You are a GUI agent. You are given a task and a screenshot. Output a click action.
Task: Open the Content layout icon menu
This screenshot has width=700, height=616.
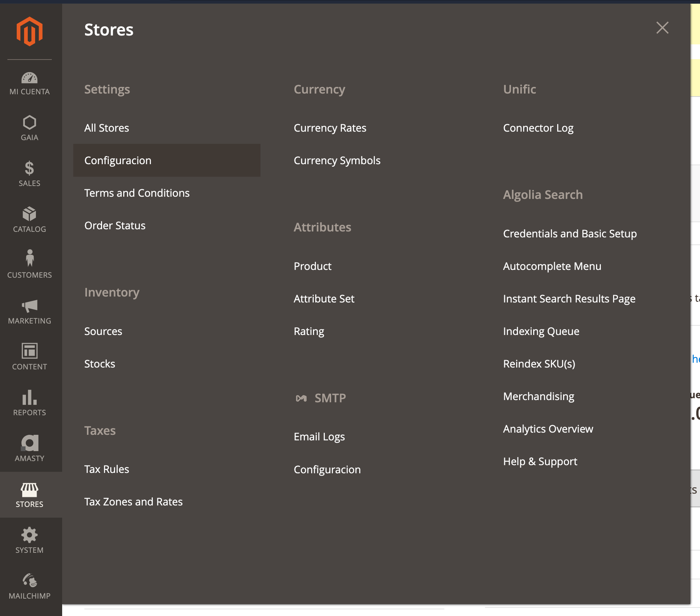point(30,356)
